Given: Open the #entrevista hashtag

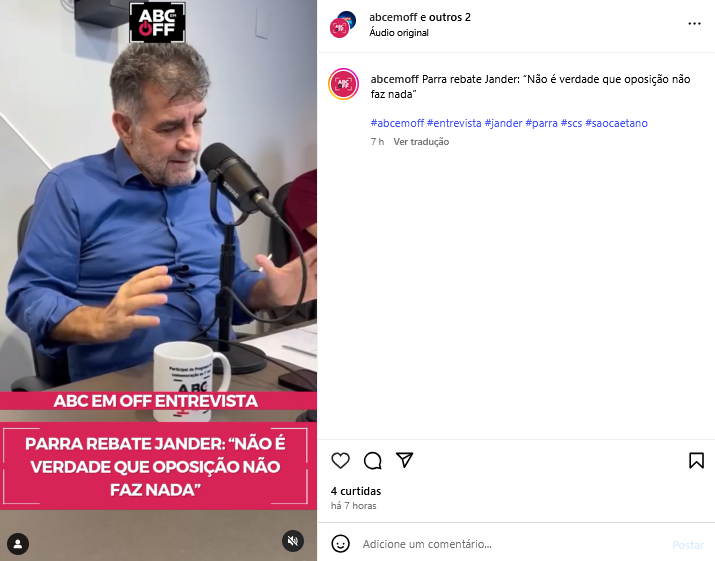Looking at the screenshot, I should click(454, 123).
